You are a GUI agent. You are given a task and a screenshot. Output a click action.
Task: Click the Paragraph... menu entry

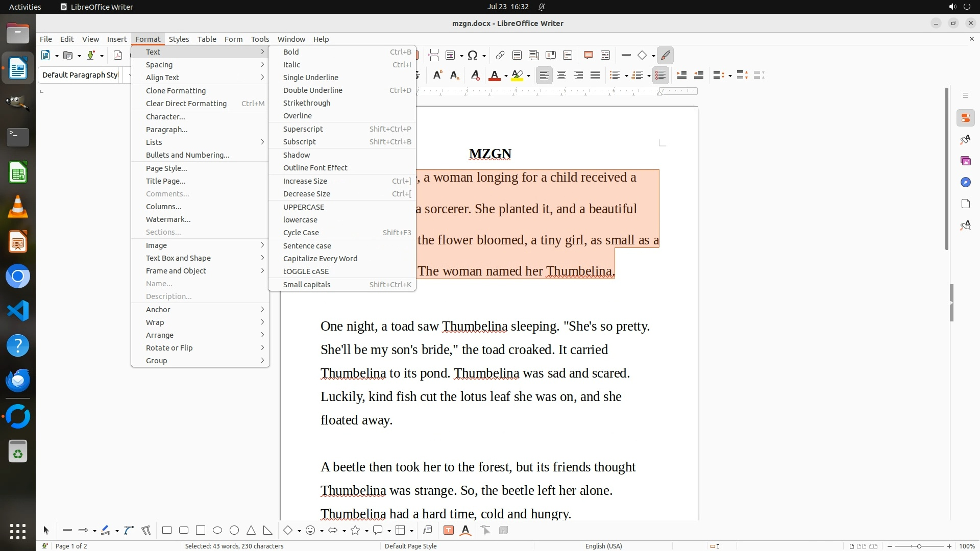pos(166,130)
